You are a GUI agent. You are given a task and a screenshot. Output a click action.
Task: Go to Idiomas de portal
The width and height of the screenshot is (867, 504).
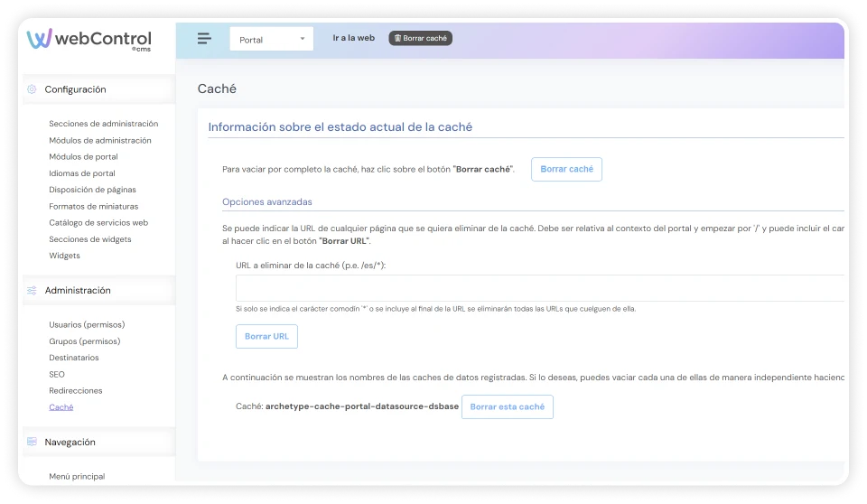pyautogui.click(x=82, y=173)
